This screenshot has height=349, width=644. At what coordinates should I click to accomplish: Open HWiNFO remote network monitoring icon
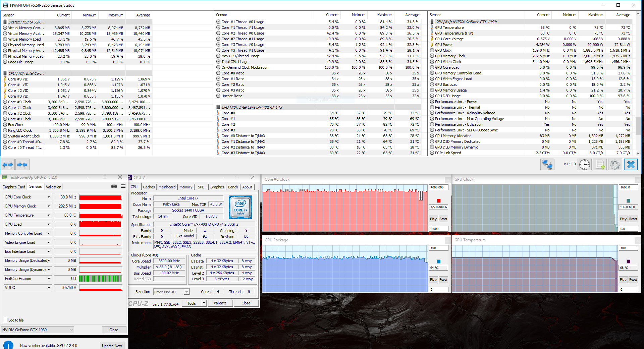click(547, 165)
